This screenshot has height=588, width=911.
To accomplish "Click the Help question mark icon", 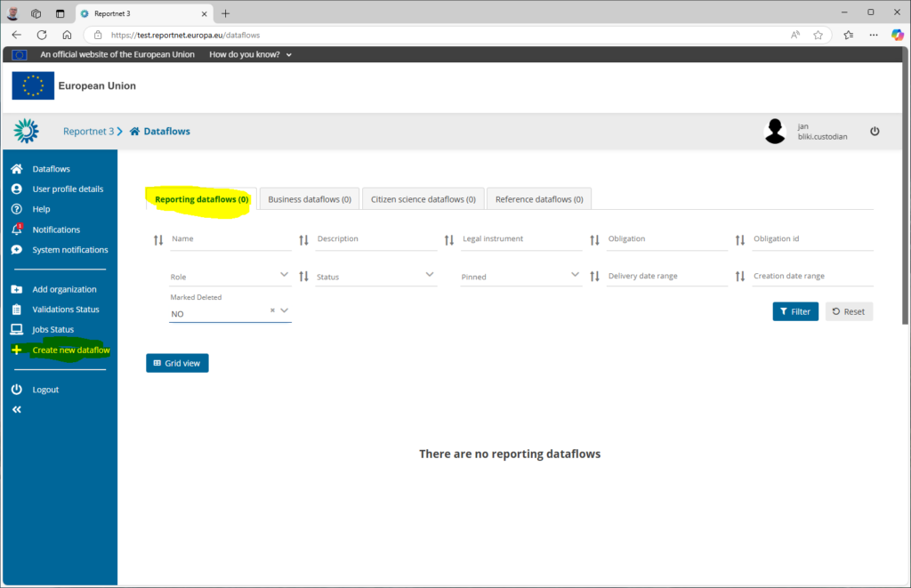I will point(16,209).
